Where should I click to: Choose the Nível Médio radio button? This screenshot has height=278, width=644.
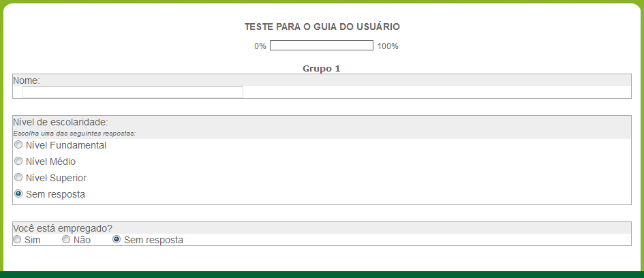click(18, 161)
